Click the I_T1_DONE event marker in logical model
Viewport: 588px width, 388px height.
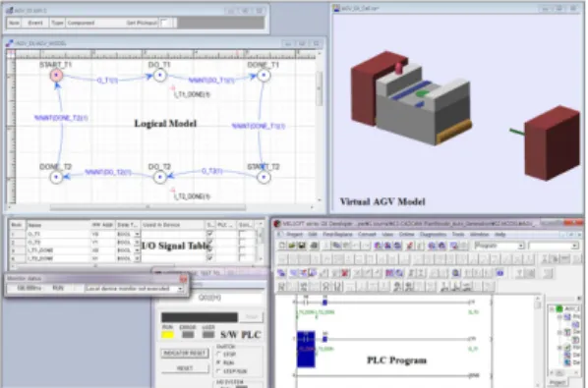173,88
